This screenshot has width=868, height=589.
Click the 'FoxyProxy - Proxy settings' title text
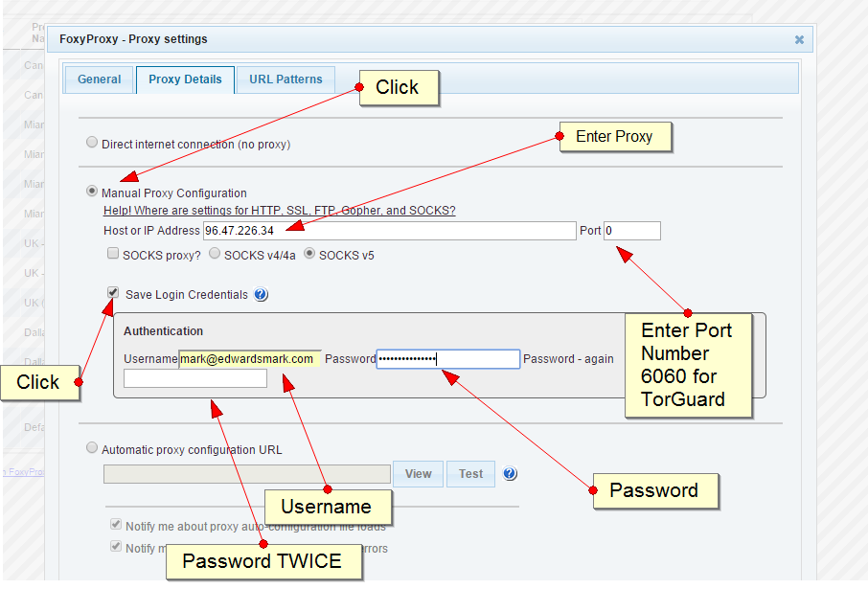pyautogui.click(x=133, y=39)
